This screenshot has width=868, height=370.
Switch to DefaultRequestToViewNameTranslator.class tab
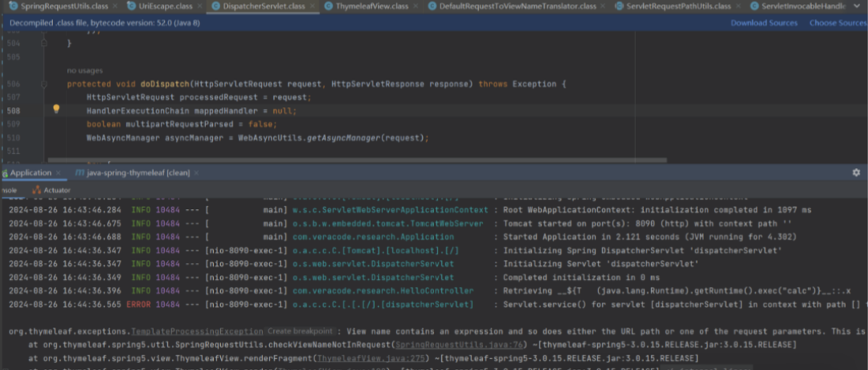coord(518,6)
